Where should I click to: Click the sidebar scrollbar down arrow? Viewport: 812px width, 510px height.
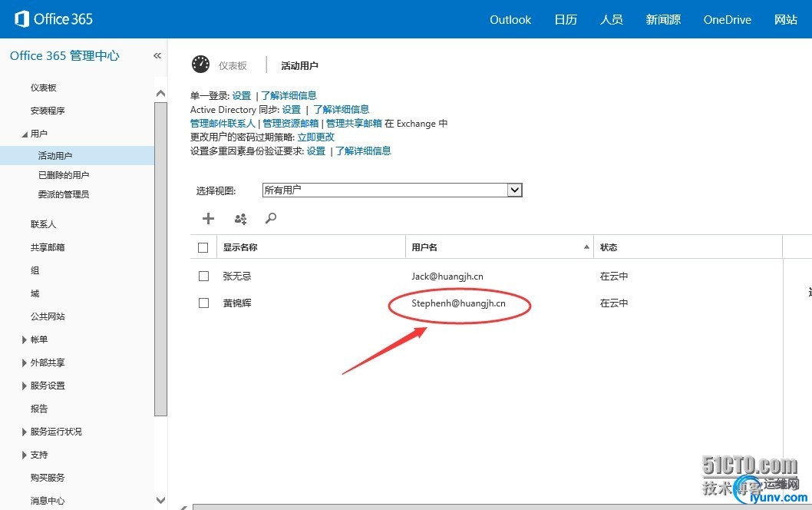(160, 500)
